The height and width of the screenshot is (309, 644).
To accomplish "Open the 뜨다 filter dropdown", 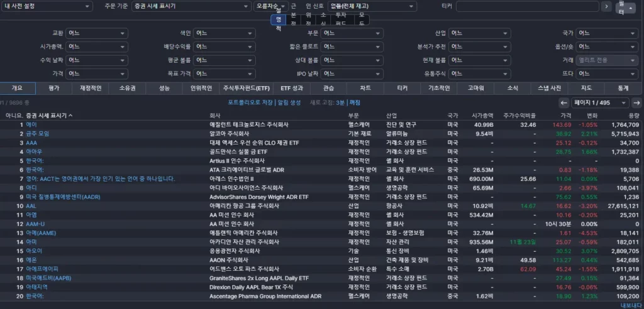I will [607, 74].
